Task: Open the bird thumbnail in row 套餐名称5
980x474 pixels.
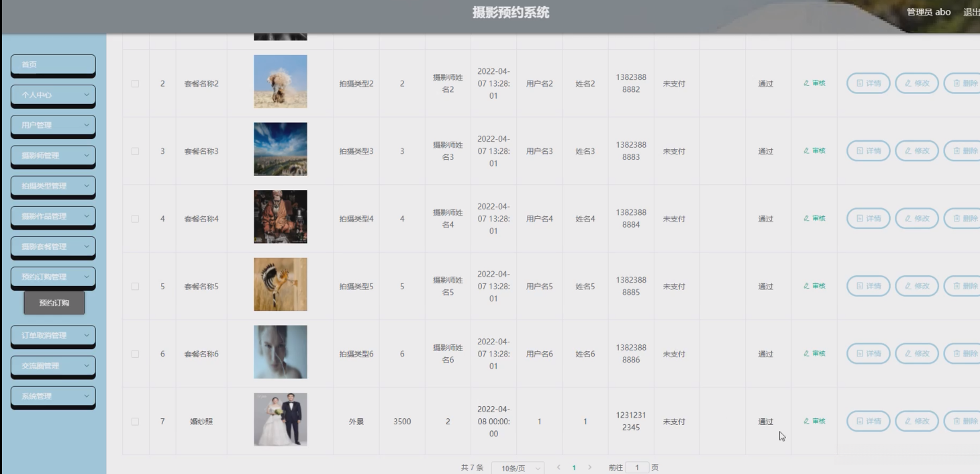Action: (281, 284)
